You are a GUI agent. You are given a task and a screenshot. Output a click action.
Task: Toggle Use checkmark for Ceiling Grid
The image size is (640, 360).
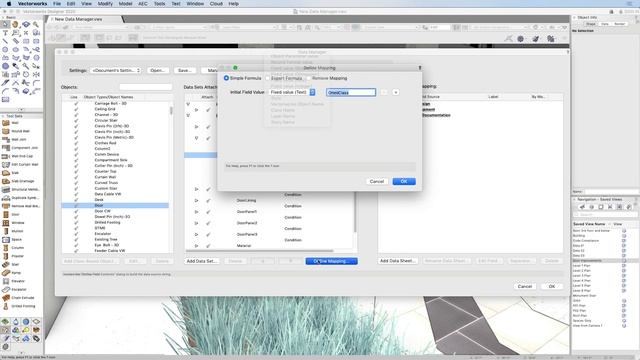pyautogui.click(x=76, y=109)
